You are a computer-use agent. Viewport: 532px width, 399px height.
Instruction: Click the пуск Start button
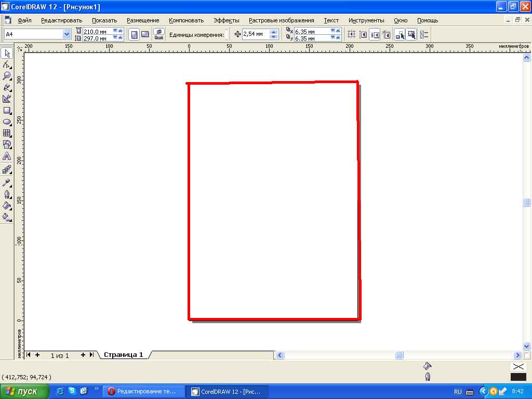(x=25, y=391)
